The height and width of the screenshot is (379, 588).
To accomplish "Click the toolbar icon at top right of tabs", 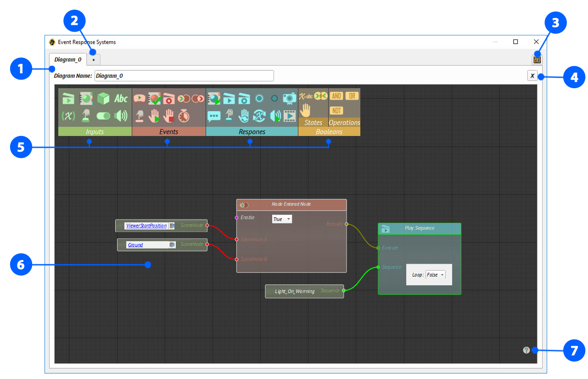I will (537, 59).
